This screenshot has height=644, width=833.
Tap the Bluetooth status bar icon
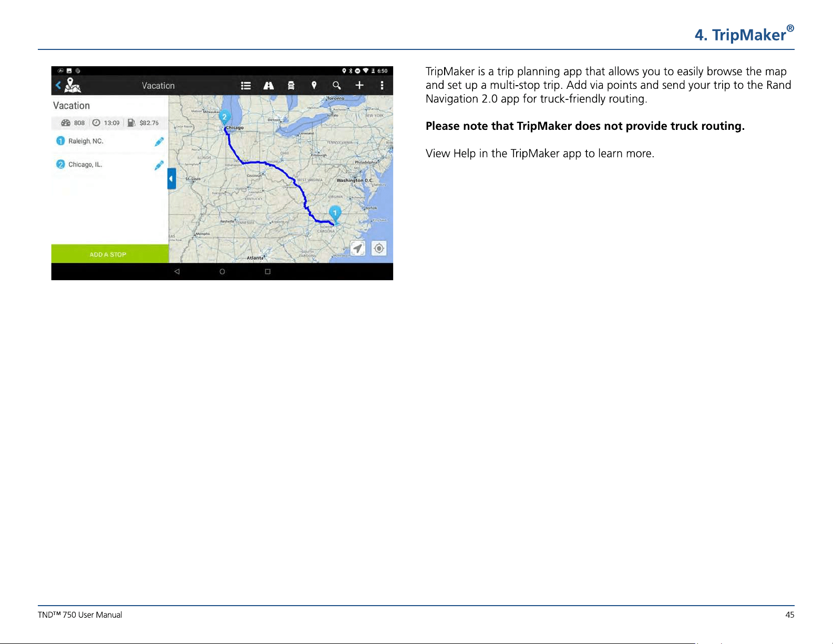351,71
